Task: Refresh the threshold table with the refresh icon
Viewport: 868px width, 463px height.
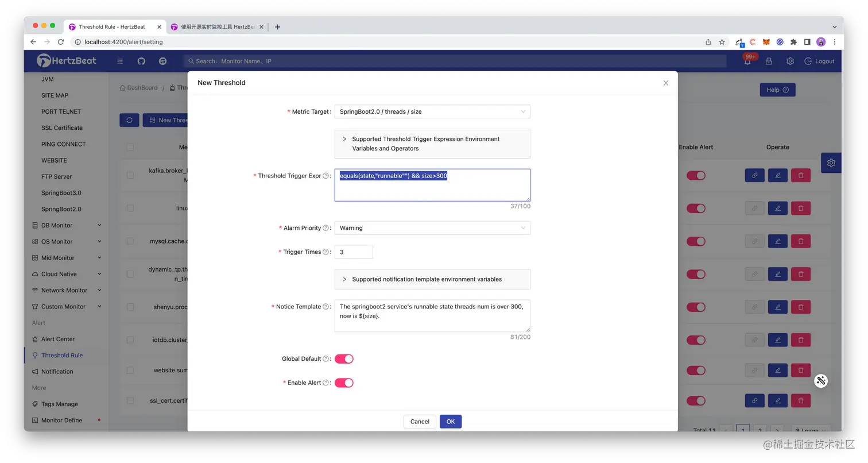Action: (x=129, y=120)
